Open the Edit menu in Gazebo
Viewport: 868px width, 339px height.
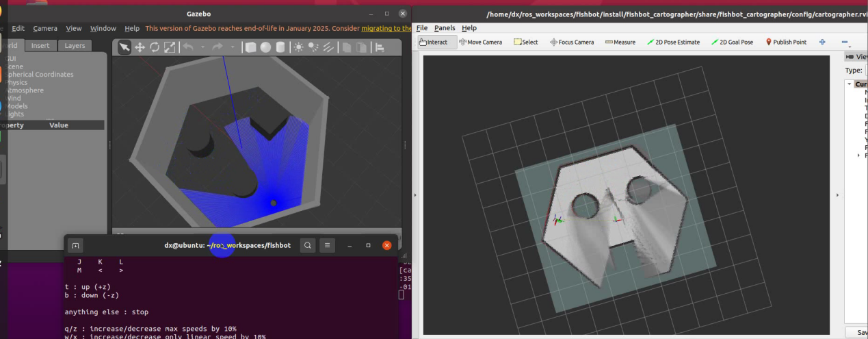(x=18, y=28)
